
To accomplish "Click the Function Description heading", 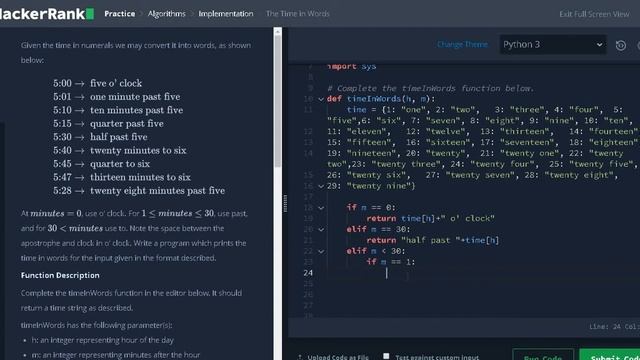I will click(60, 276).
